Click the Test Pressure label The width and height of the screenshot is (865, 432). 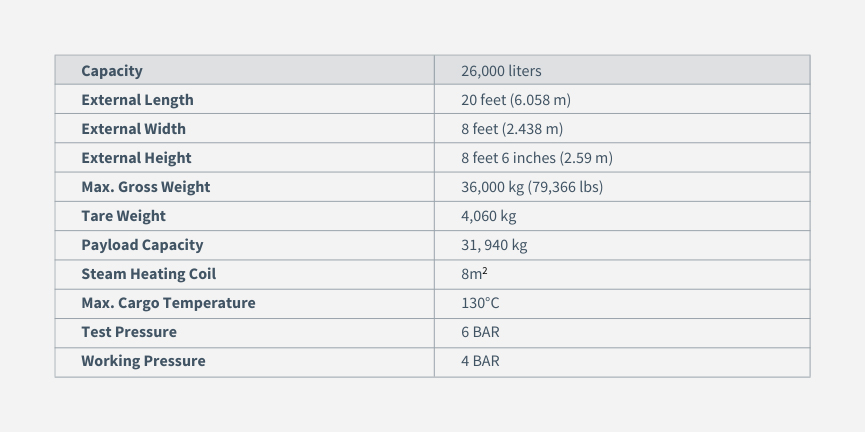click(129, 332)
